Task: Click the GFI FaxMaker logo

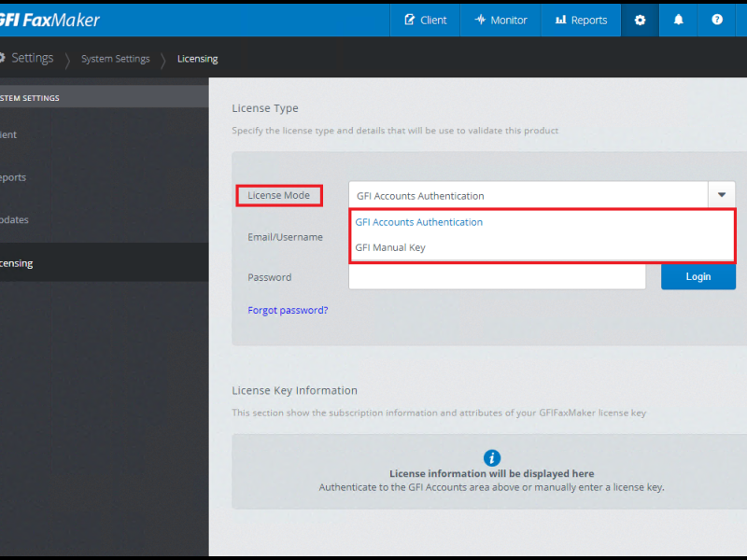Action: [x=49, y=20]
